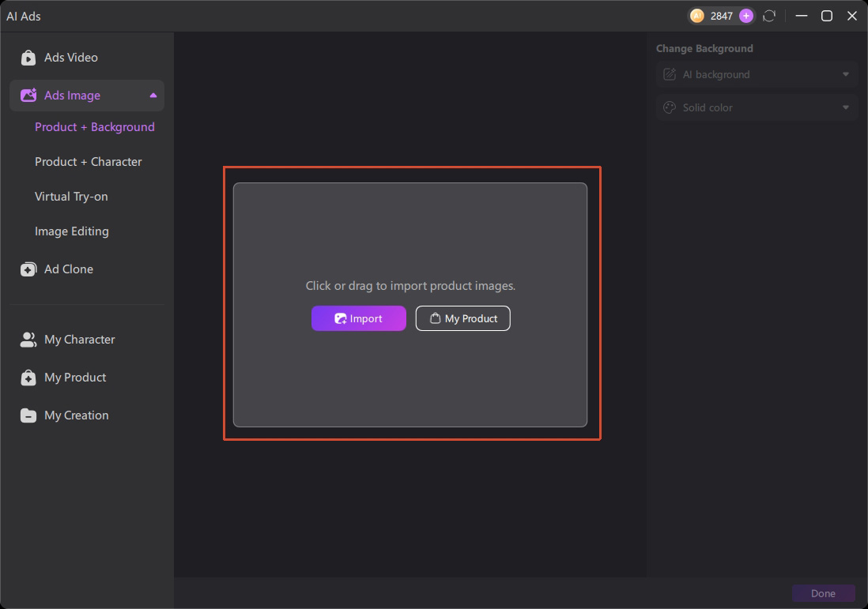
Task: Click the My Character people icon
Action: pos(28,340)
